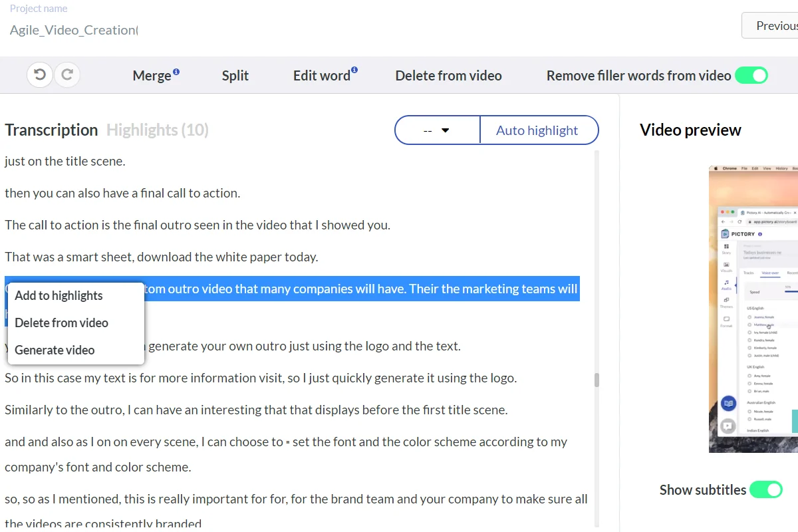Image resolution: width=798 pixels, height=532 pixels.
Task: Click Edit word in the toolbar
Action: click(x=321, y=76)
